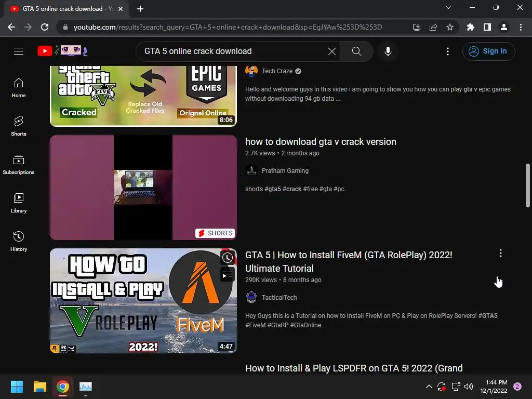Click the Pratham Gaming channel avatar
Viewport: 532px width, 399px height.
(251, 170)
